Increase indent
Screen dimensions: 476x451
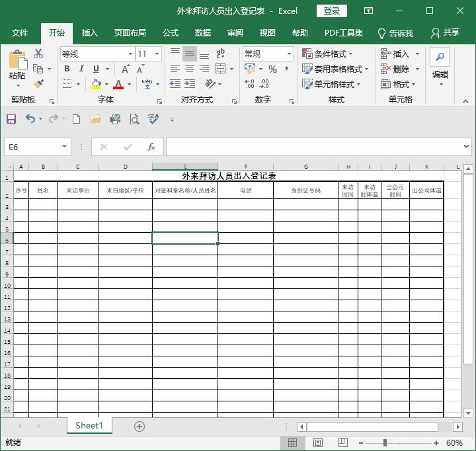pos(190,83)
